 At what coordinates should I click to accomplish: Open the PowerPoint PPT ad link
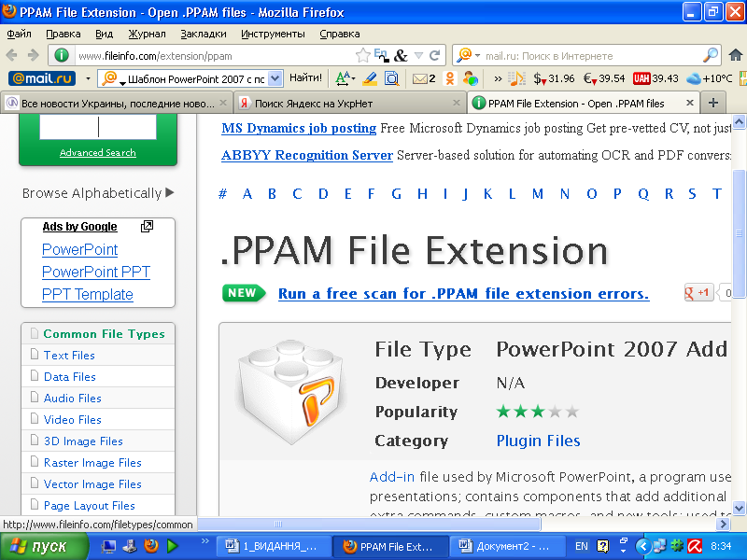click(x=96, y=272)
